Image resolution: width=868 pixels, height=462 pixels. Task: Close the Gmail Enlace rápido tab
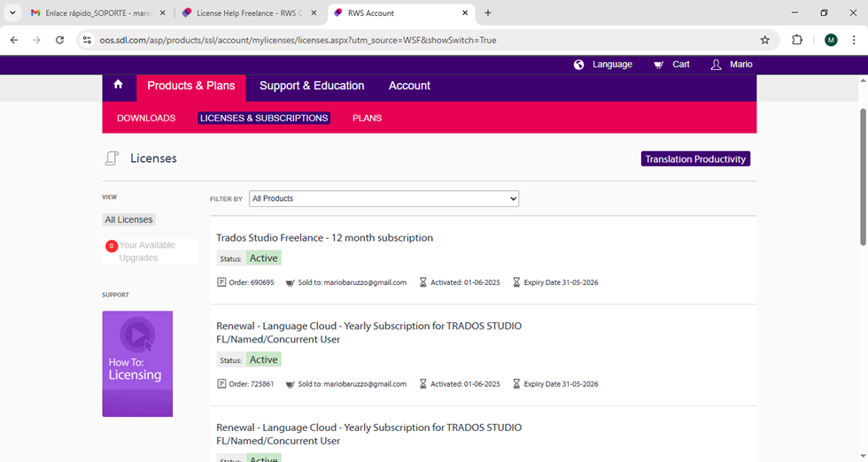click(x=162, y=12)
